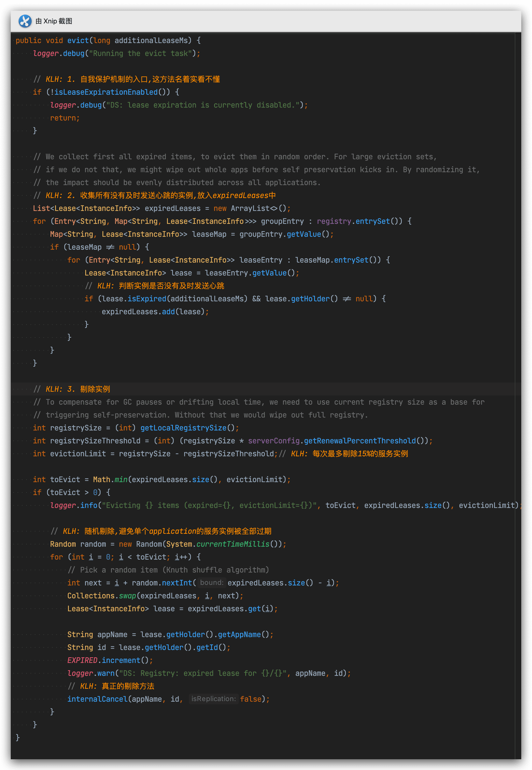Click comment 'KLH: 随机剔除' line
532x770 pixels.
coord(161,531)
